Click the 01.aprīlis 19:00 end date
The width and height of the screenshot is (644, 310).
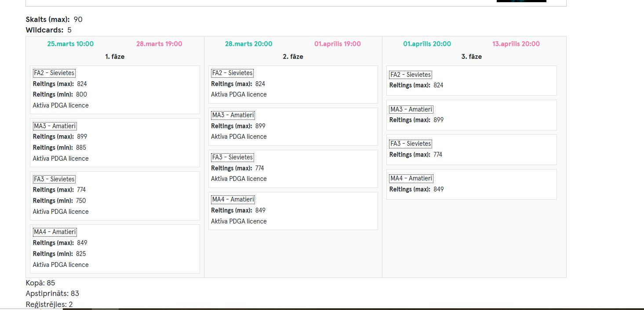tap(337, 44)
